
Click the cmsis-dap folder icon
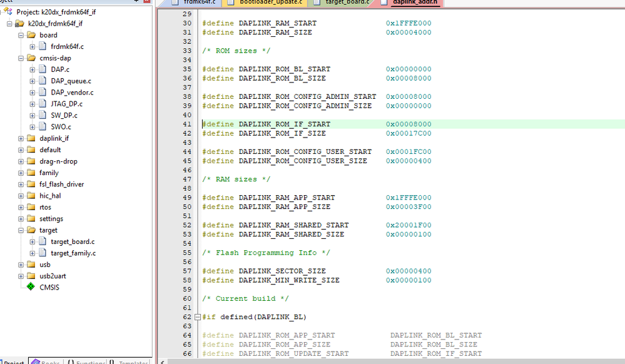point(31,58)
